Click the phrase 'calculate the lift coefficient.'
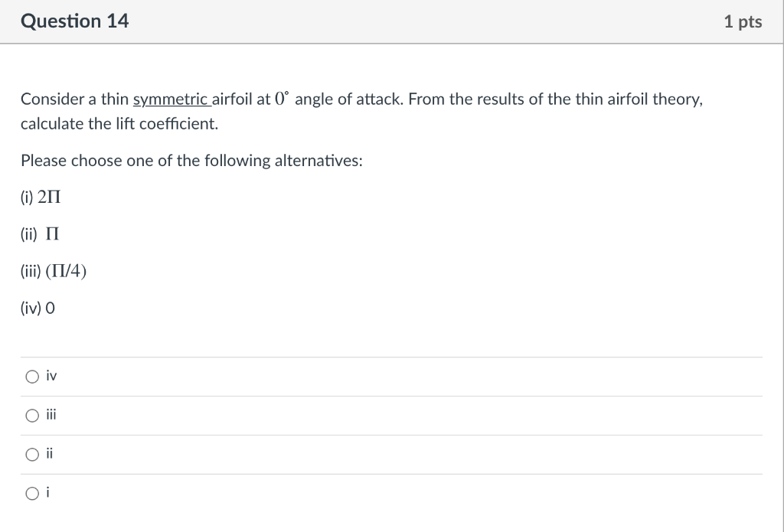784x532 pixels. (119, 124)
